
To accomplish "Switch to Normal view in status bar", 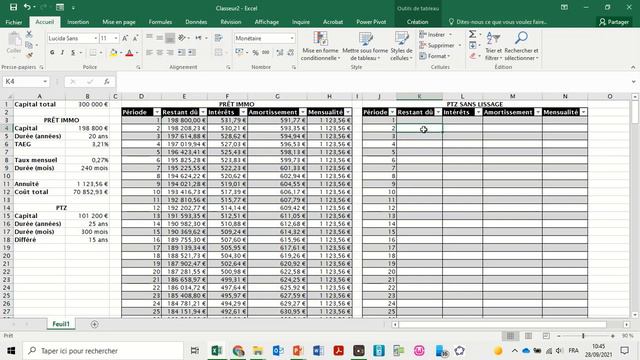I will 510,336.
